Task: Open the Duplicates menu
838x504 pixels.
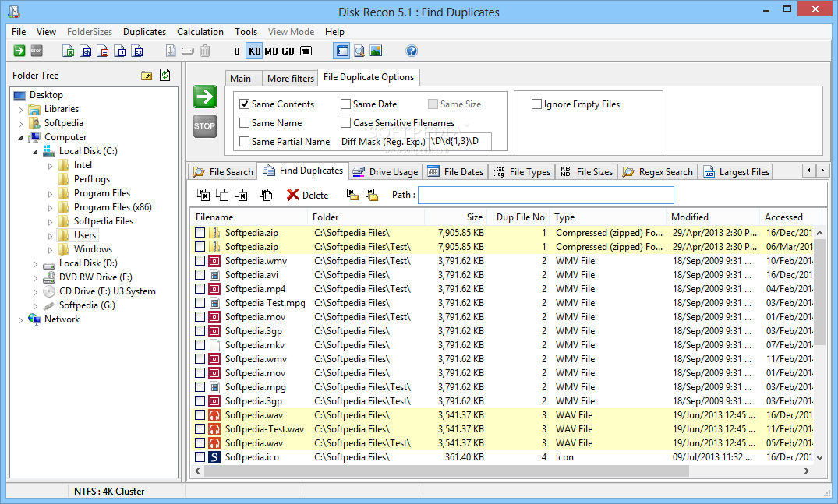Action: (144, 31)
